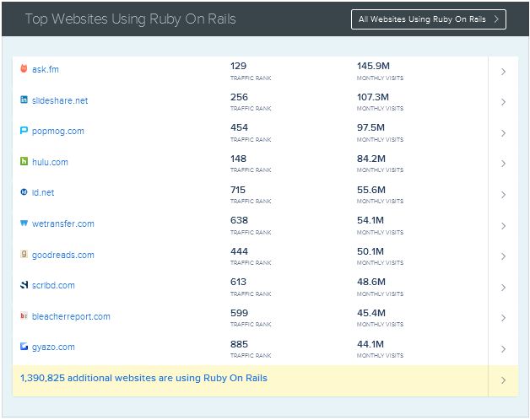Open the additional websites row chevron
Screen dimensions: 530x420
click(503, 380)
